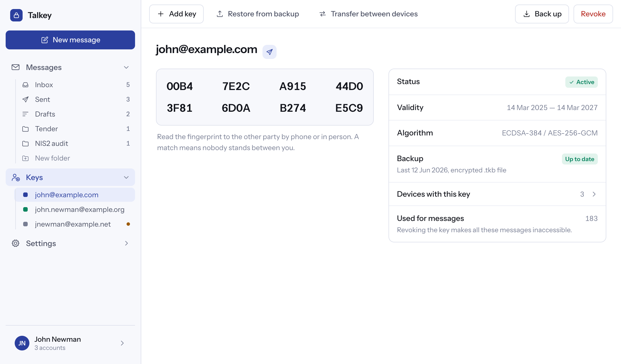Viewport: 621px width, 364px height.
Task: Open the NIS2 audit folder
Action: (x=75, y=143)
